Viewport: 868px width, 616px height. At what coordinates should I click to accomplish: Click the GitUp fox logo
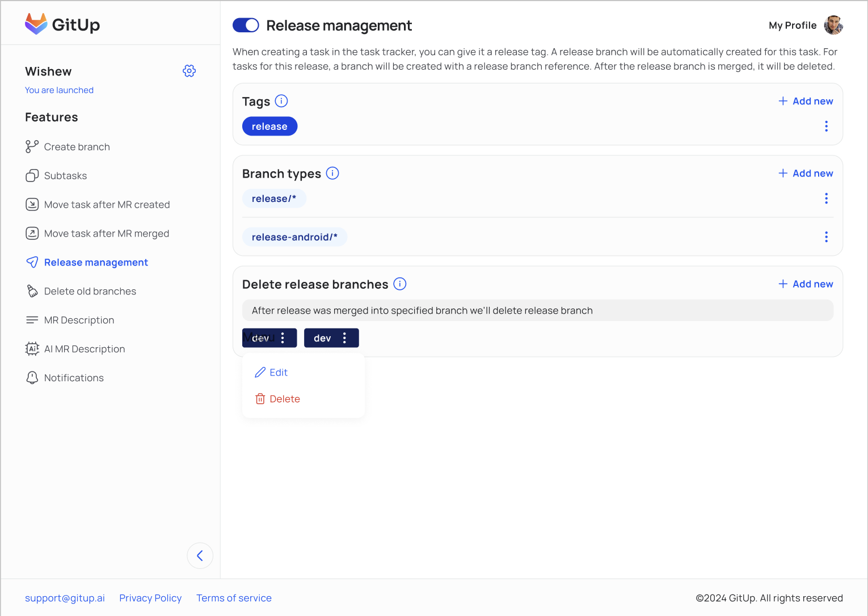(x=36, y=24)
